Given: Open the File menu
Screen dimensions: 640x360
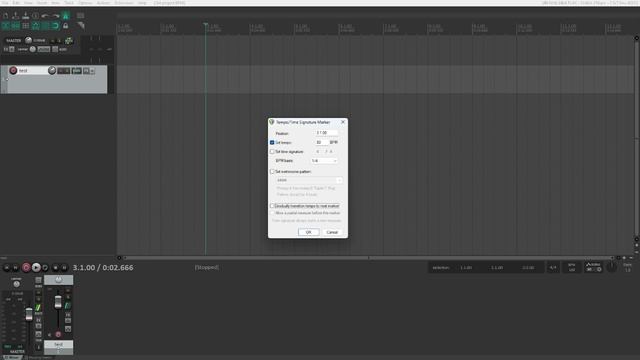Looking at the screenshot, I should point(5,3).
